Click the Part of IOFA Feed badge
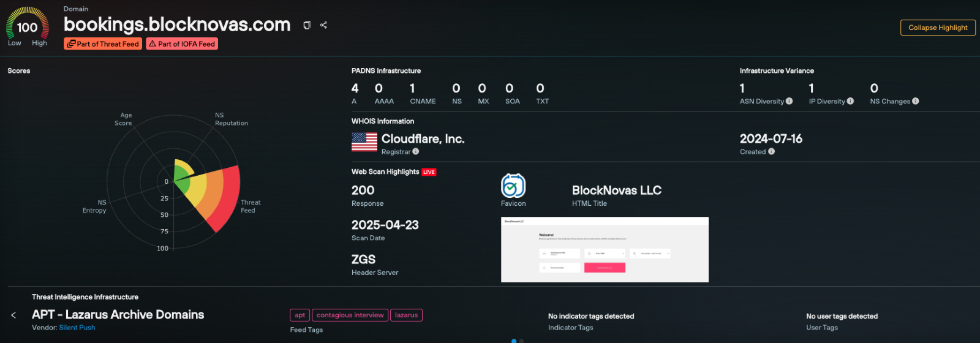Image resolution: width=980 pixels, height=343 pixels. point(182,44)
